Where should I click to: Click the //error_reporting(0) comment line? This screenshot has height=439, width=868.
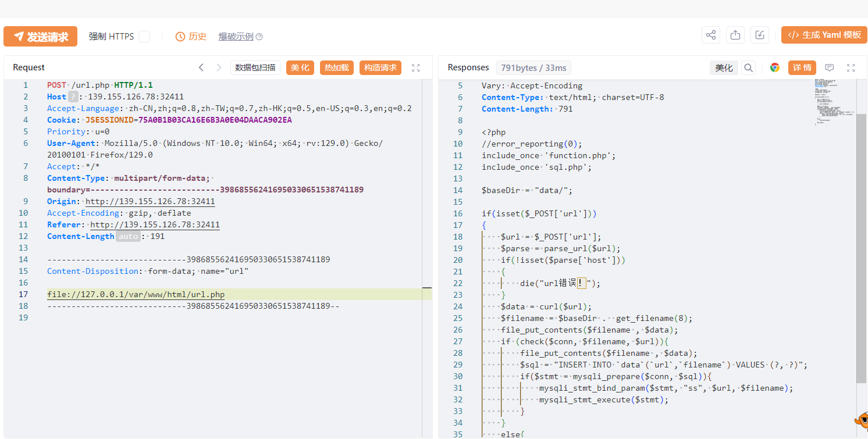pyautogui.click(x=532, y=144)
